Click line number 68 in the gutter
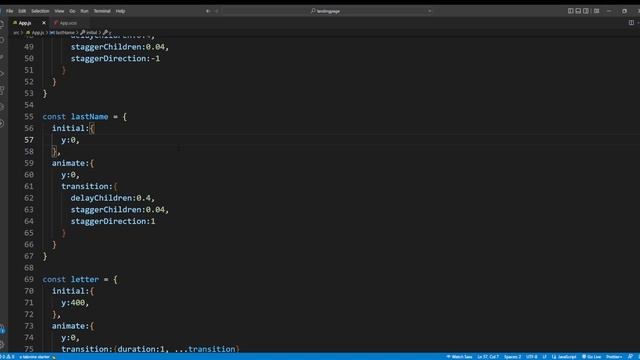The width and height of the screenshot is (640, 360). click(29, 268)
